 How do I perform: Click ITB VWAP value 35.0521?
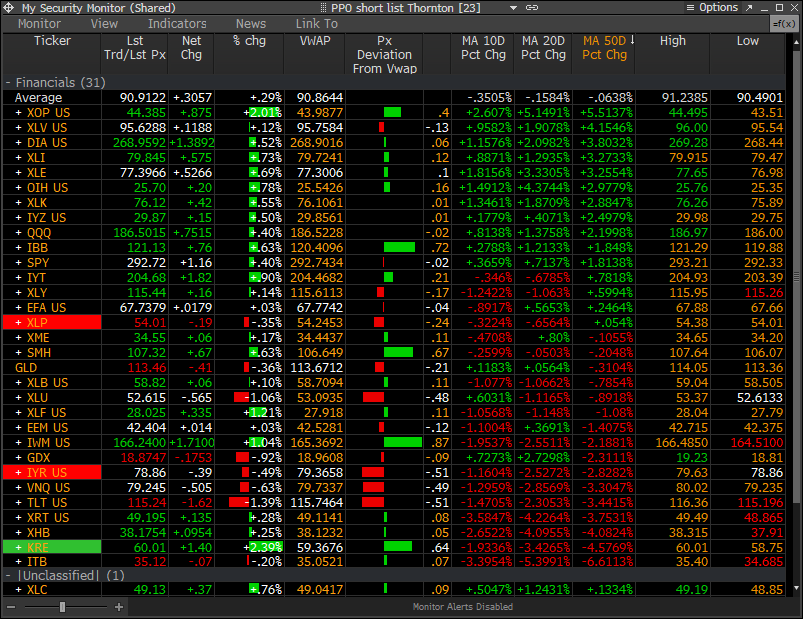[x=320, y=562]
